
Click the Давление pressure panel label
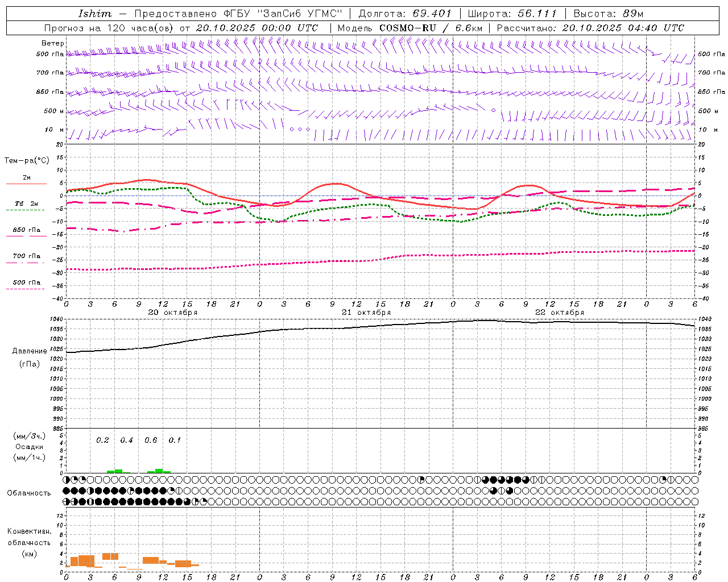pos(30,351)
